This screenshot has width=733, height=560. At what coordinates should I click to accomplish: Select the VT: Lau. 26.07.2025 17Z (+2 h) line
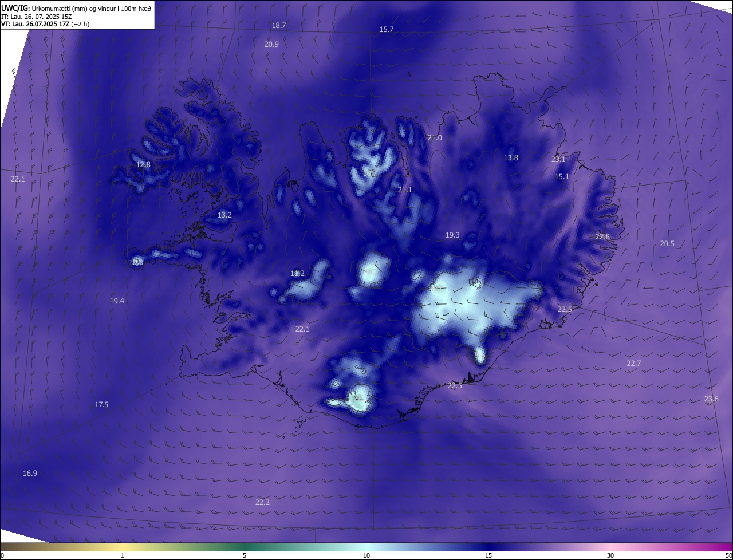tap(45, 24)
